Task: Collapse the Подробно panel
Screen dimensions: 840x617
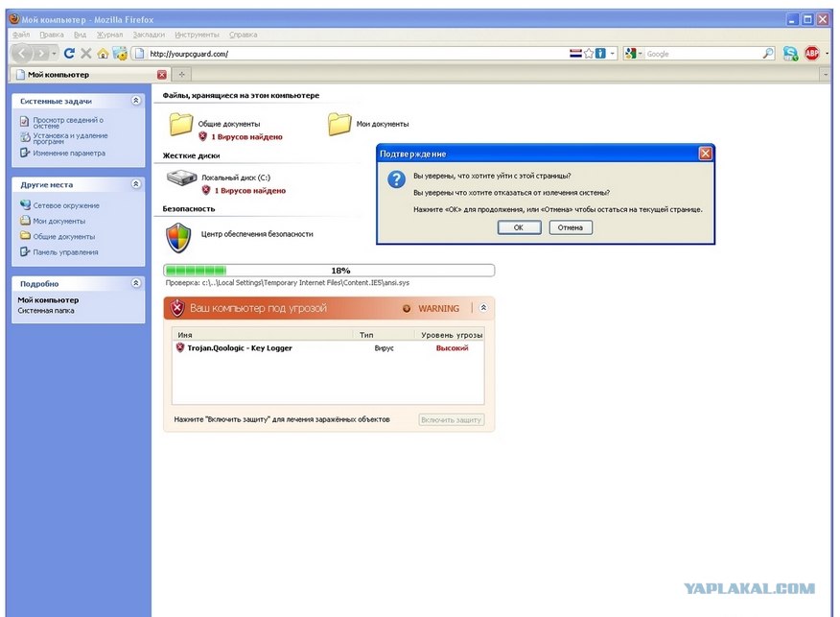Action: (136, 283)
